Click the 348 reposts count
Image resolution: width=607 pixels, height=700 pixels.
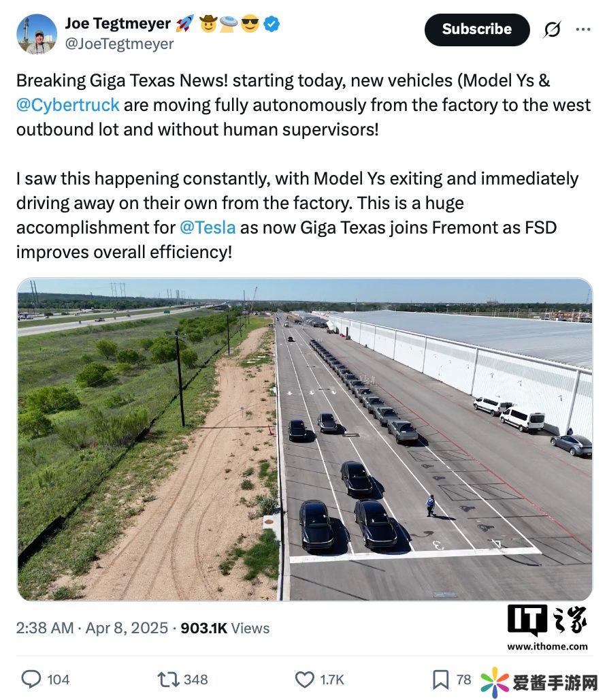point(196,679)
